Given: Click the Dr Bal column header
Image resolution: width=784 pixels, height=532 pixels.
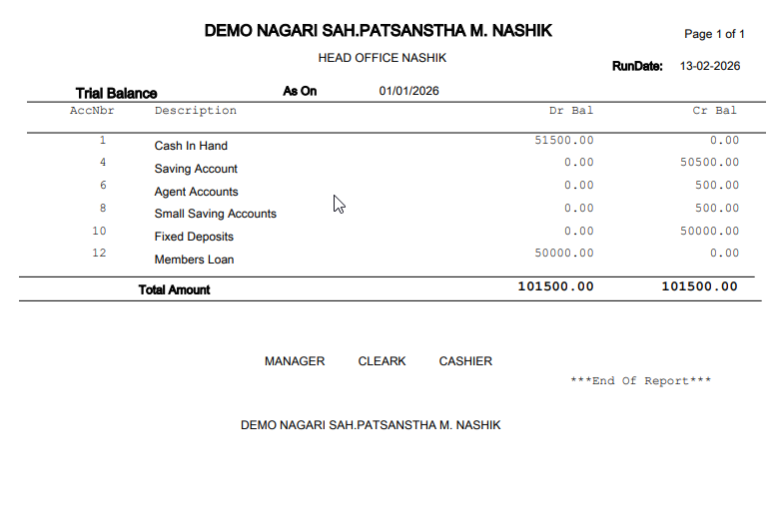Looking at the screenshot, I should pyautogui.click(x=570, y=111).
